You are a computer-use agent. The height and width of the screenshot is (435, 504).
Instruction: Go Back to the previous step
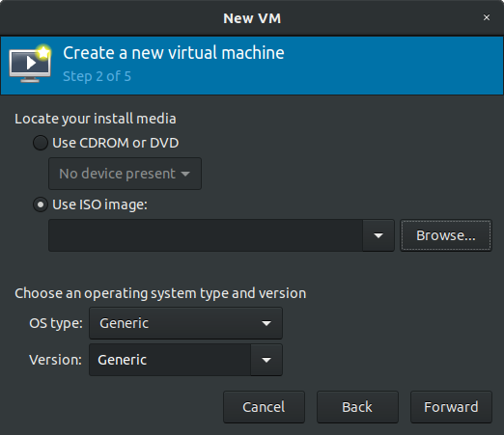pyautogui.click(x=357, y=407)
